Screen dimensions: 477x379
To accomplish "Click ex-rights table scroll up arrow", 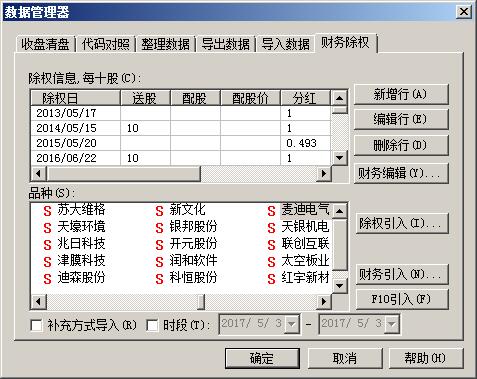I will tap(340, 98).
